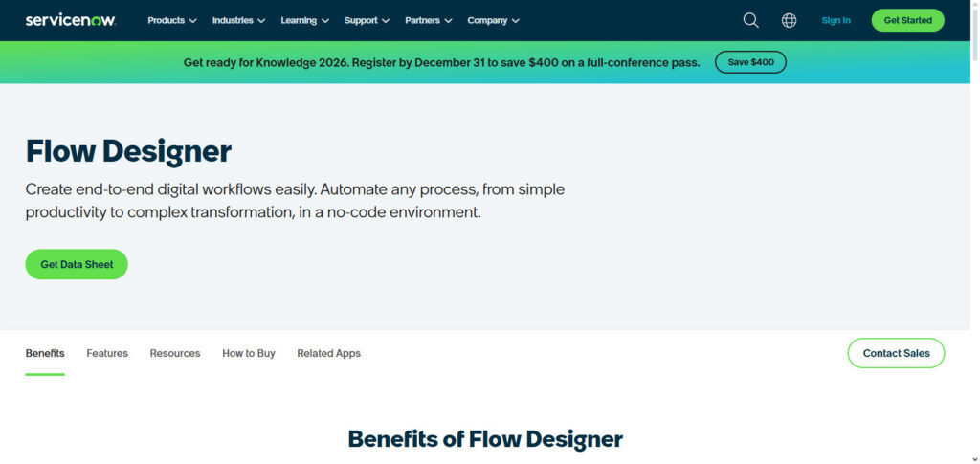Open the globe language selector
This screenshot has width=980, height=464.
click(x=789, y=21)
